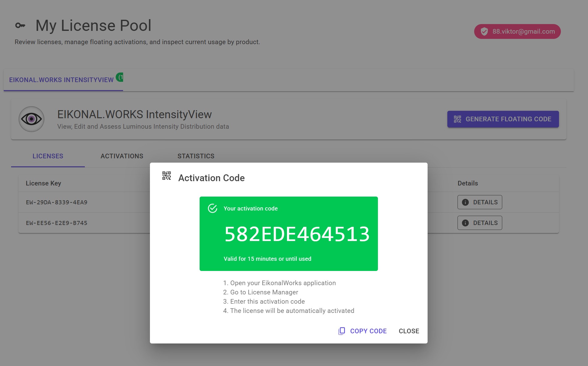Open the Statistics tab
Viewport: 588px width, 366px height.
[x=196, y=156]
